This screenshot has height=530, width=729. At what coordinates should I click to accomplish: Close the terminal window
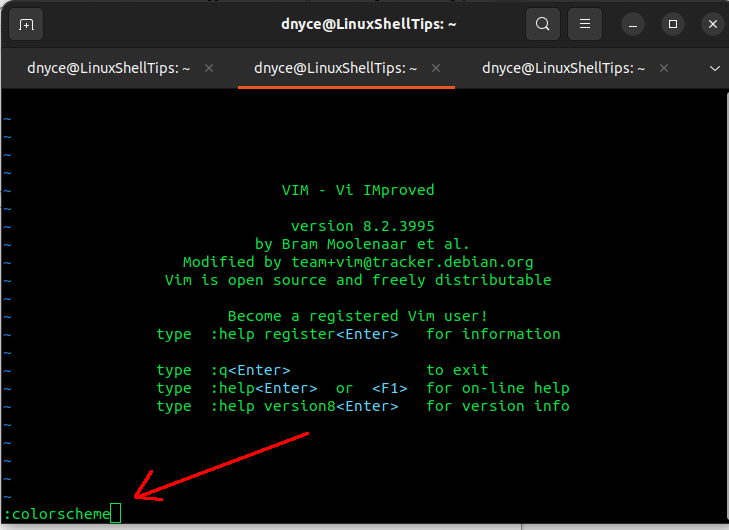pyautogui.click(x=713, y=24)
